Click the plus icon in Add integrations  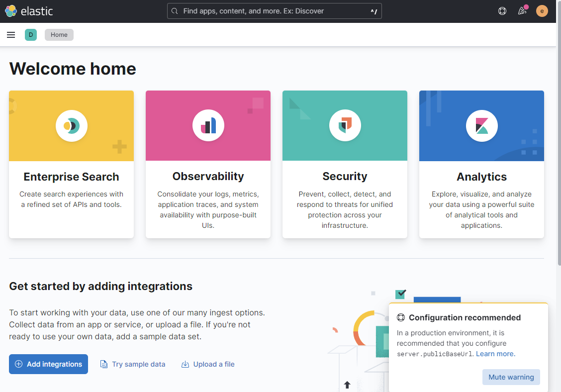18,364
